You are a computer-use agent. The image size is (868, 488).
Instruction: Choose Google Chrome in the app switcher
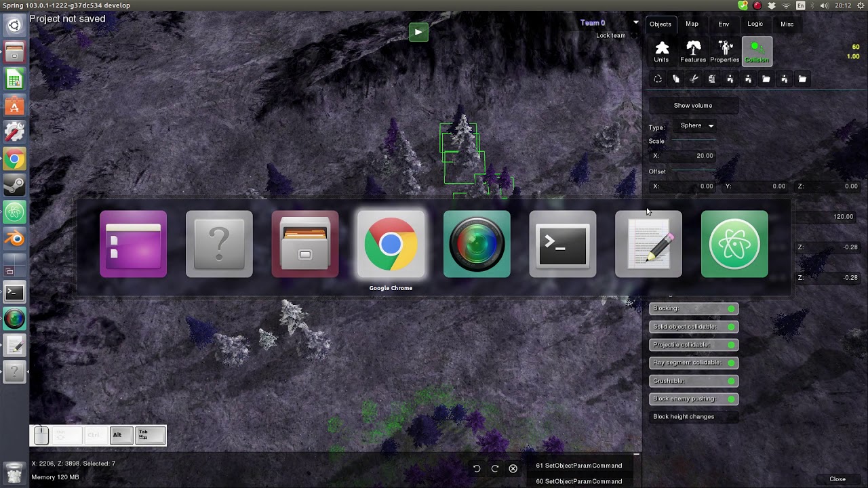click(391, 244)
